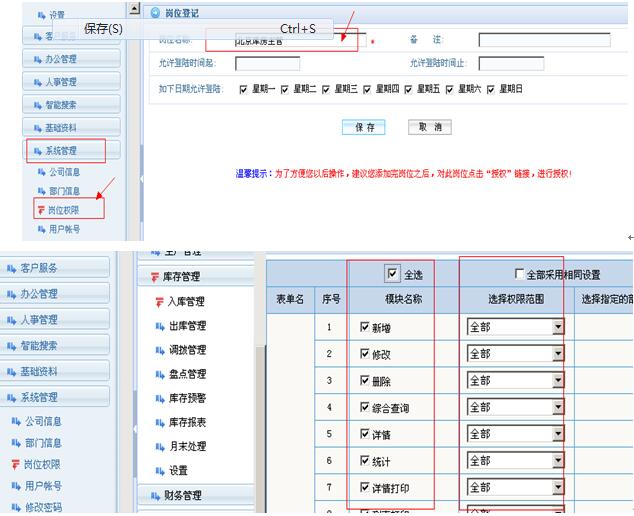Click the icon beside 月末处理

click(x=159, y=446)
